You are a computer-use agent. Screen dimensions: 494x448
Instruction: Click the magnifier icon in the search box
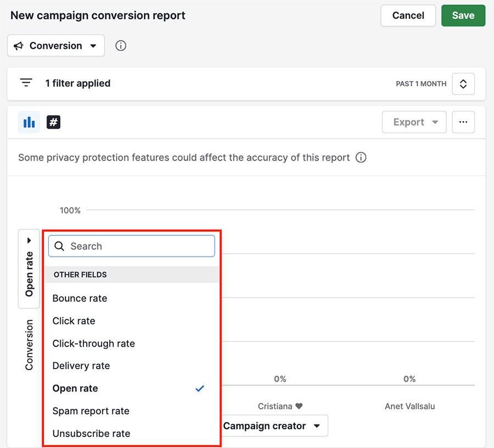click(59, 246)
